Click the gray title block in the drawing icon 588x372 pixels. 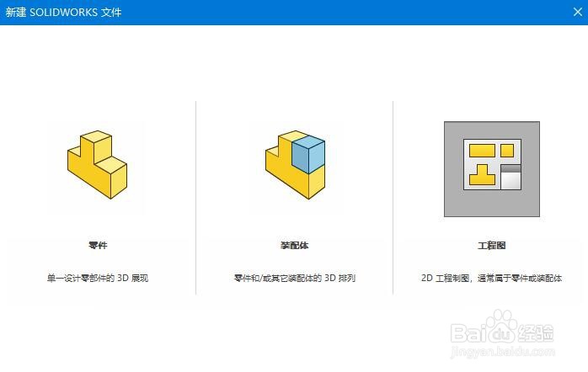510,177
